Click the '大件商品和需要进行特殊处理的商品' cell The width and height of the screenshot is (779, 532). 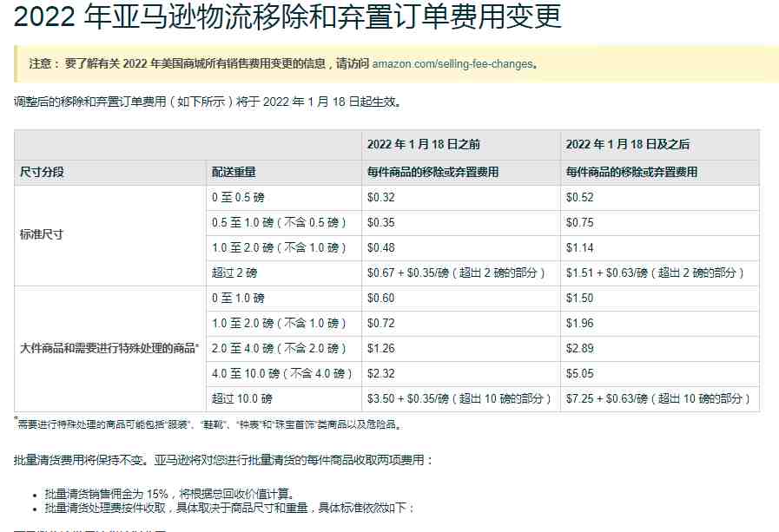[109, 348]
